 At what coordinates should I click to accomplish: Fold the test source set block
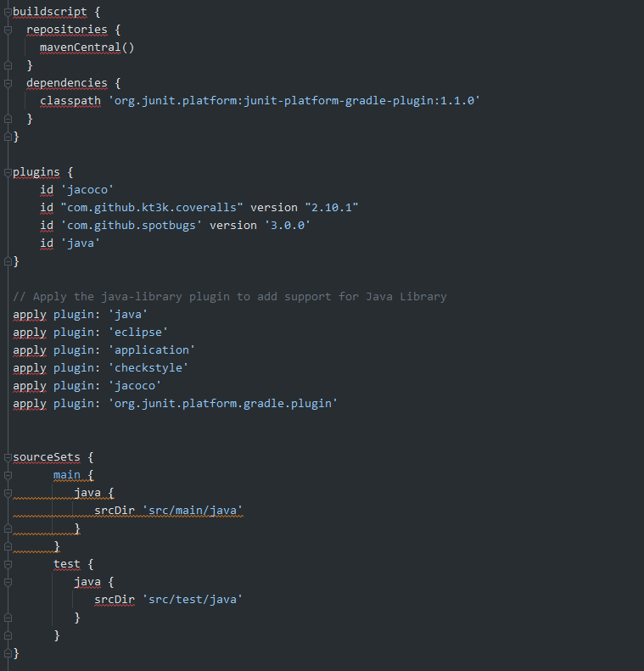coord(8,564)
